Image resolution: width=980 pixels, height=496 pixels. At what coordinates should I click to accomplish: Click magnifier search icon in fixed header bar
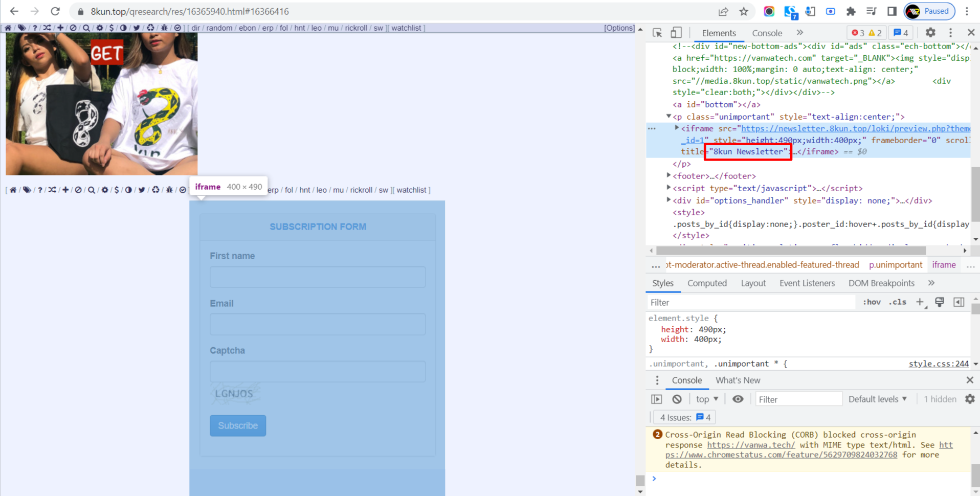(86, 28)
